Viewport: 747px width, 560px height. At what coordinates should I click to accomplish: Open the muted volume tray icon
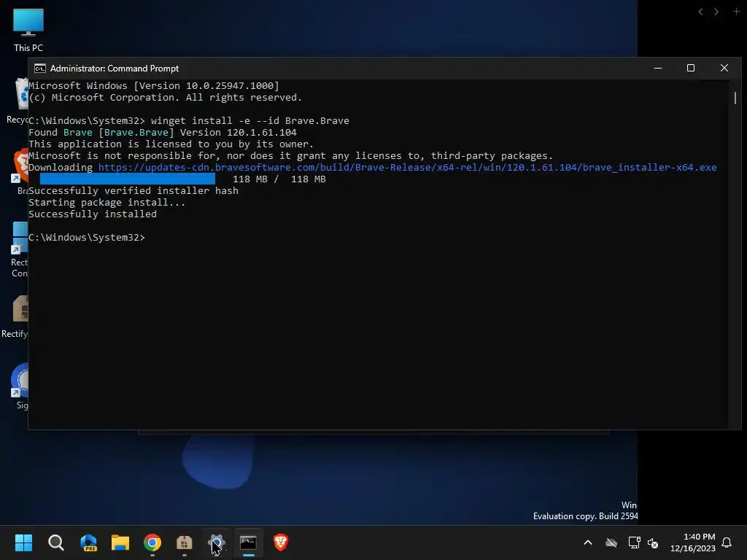(x=653, y=542)
